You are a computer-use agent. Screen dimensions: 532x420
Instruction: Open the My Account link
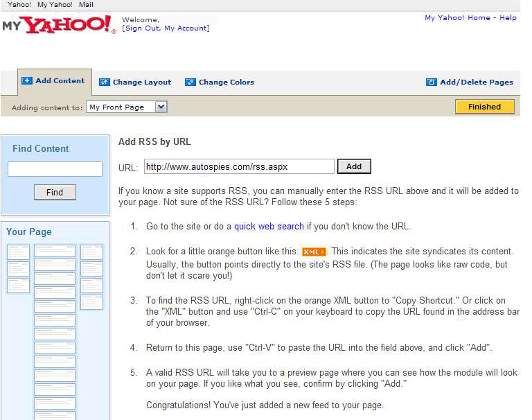185,28
